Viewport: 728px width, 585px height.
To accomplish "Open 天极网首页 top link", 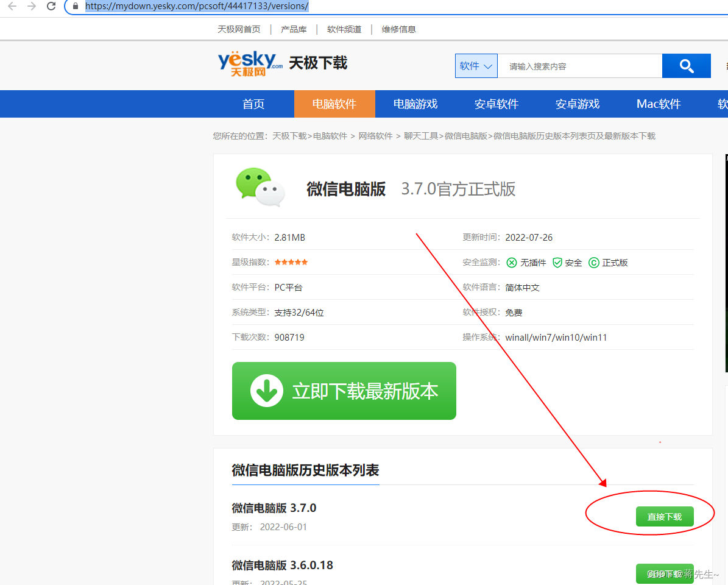I will point(239,29).
